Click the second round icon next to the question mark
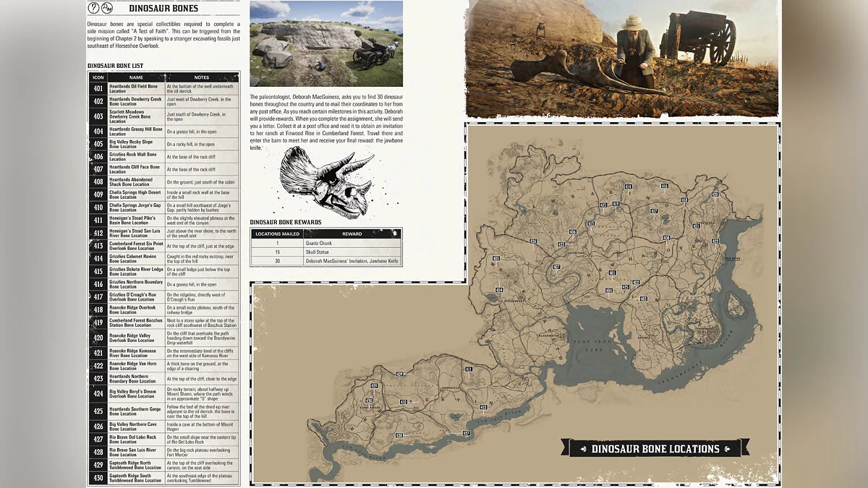 pos(107,9)
